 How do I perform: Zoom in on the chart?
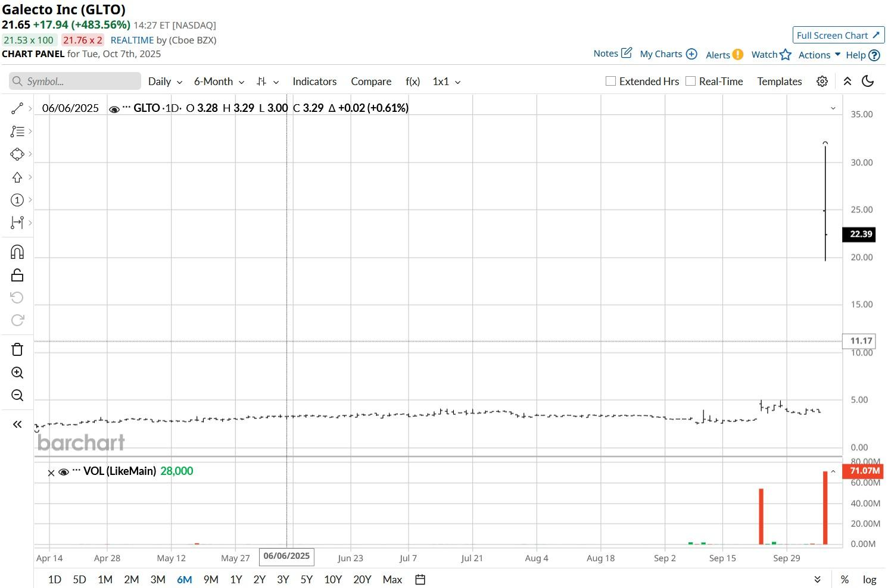pyautogui.click(x=17, y=373)
